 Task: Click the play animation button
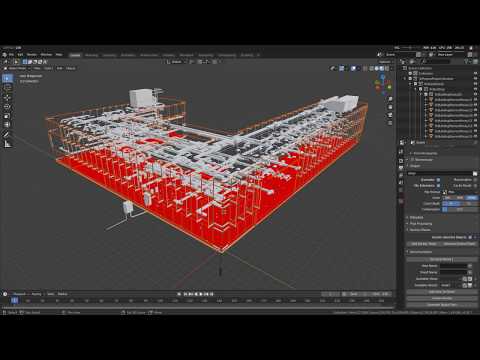201,294
